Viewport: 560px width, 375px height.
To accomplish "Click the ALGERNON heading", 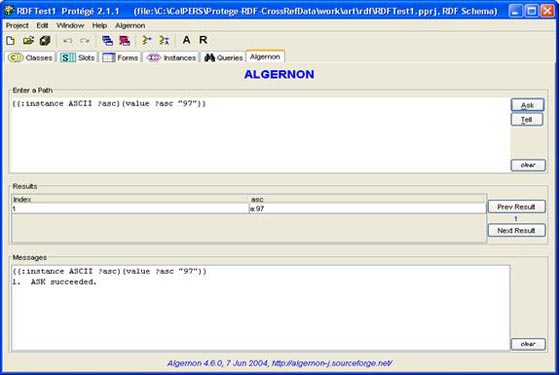I will [x=279, y=74].
